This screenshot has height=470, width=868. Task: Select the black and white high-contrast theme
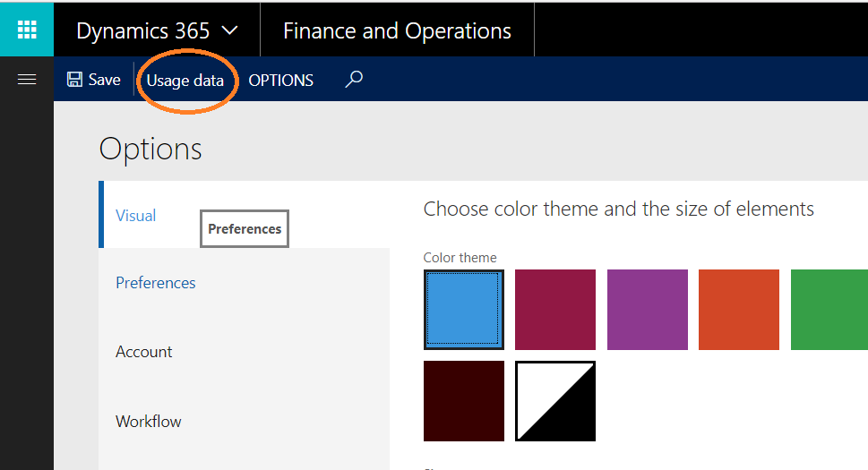pos(555,401)
